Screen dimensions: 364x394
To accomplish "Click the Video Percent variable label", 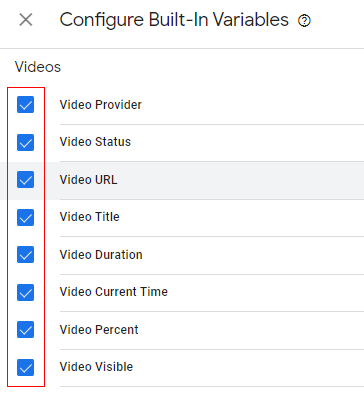I will click(x=99, y=330).
